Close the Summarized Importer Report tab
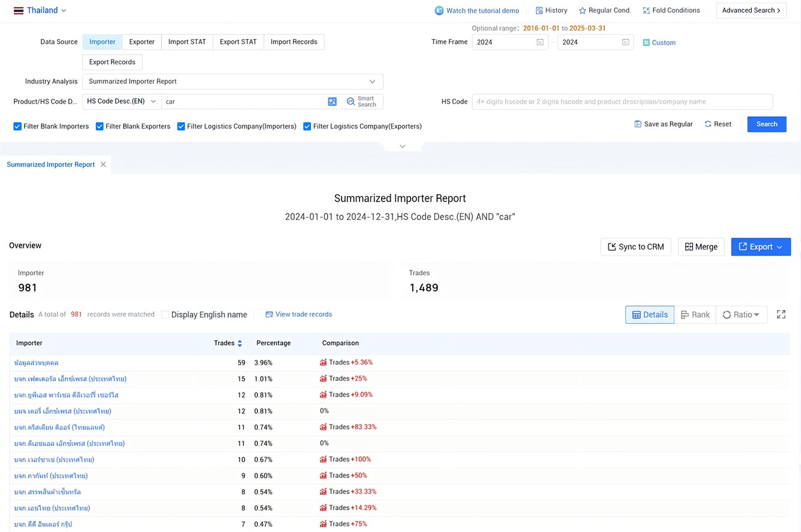The height and width of the screenshot is (532, 801). (x=103, y=164)
